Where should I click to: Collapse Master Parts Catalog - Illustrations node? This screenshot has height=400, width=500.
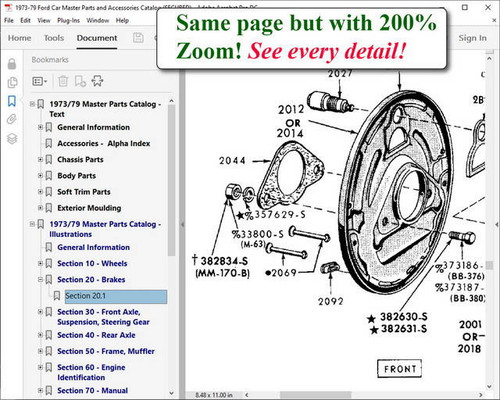point(32,224)
